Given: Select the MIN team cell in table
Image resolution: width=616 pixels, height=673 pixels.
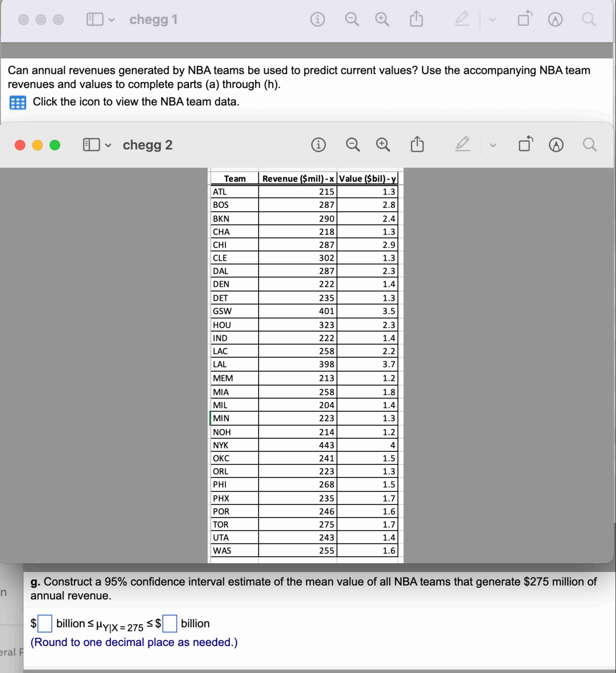Looking at the screenshot, I should tap(234, 418).
